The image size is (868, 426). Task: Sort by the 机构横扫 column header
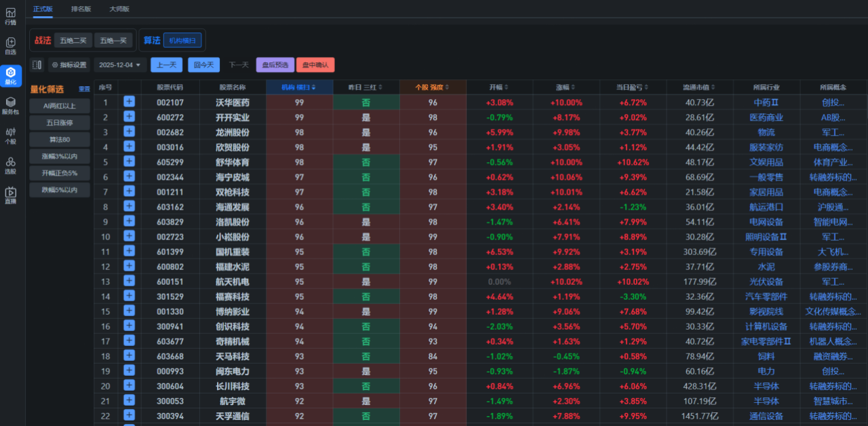click(299, 87)
